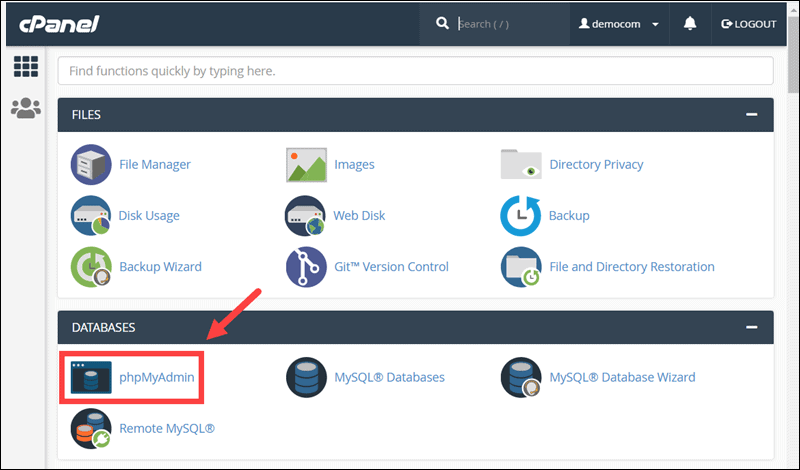Image resolution: width=800 pixels, height=470 pixels.
Task: Open the MySQL Database Wizard link
Action: [622, 377]
